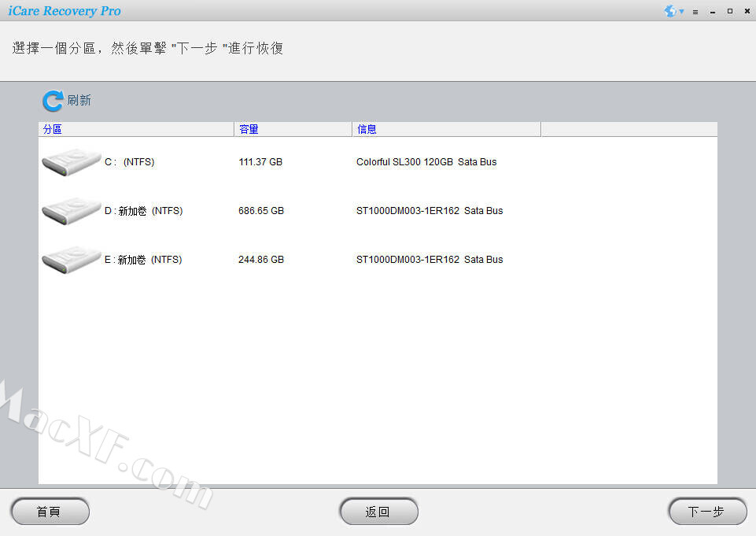The image size is (756, 536).
Task: Click the 首頁 home button
Action: click(50, 512)
